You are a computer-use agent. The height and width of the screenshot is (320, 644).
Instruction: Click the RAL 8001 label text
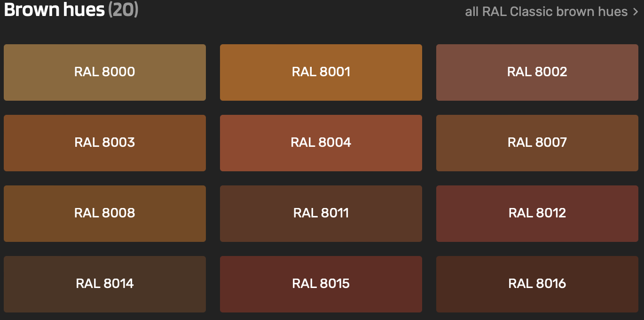coord(321,72)
